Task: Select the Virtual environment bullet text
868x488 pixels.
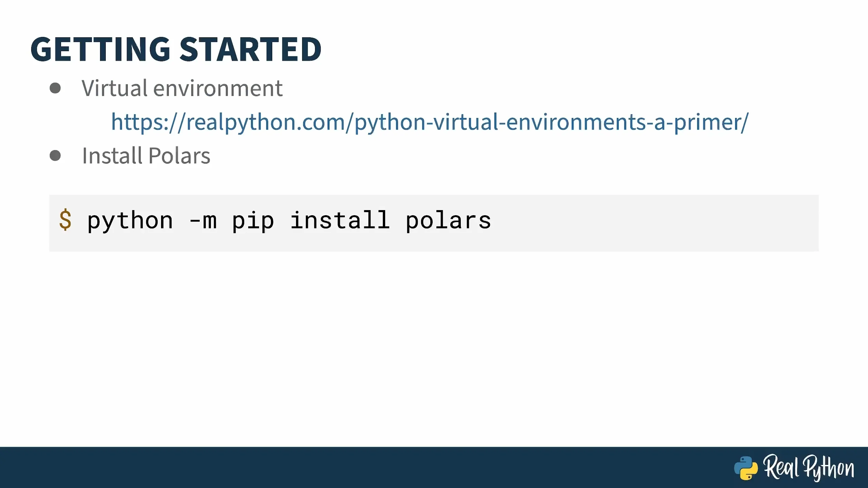Action: point(182,88)
